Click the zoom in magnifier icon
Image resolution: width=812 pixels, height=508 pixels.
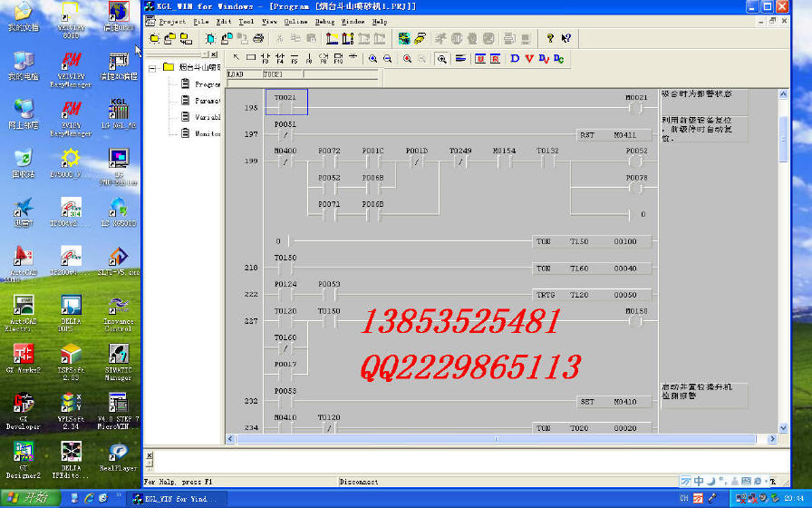pos(372,58)
